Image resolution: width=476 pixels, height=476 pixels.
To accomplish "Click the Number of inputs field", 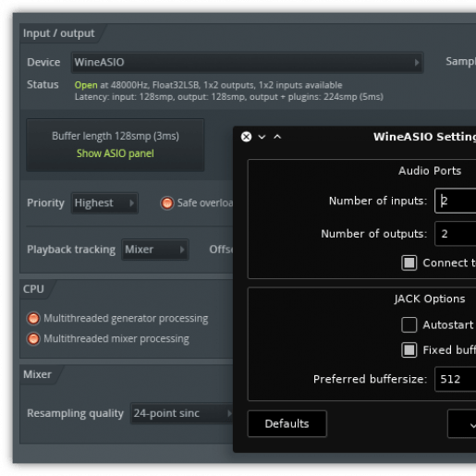I will click(456, 201).
